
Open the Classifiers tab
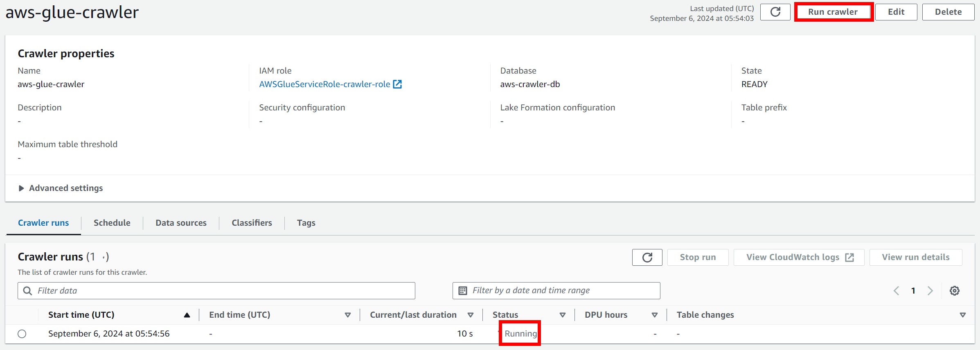(x=252, y=223)
